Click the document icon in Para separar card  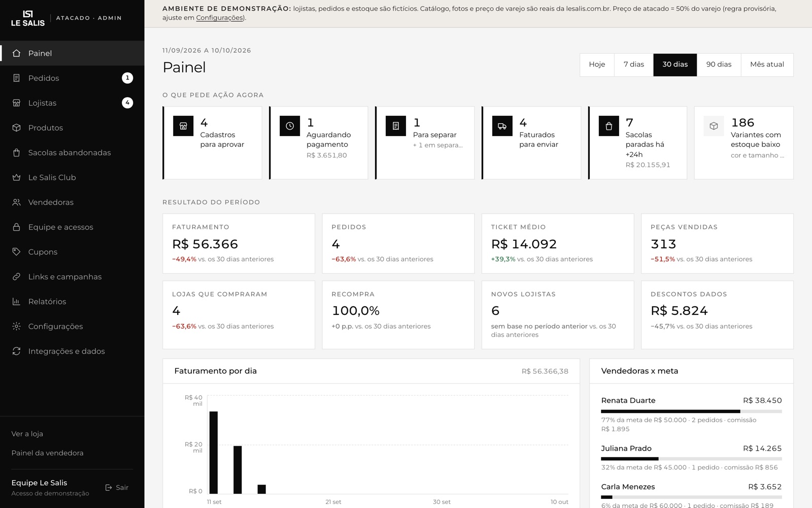pyautogui.click(x=396, y=126)
